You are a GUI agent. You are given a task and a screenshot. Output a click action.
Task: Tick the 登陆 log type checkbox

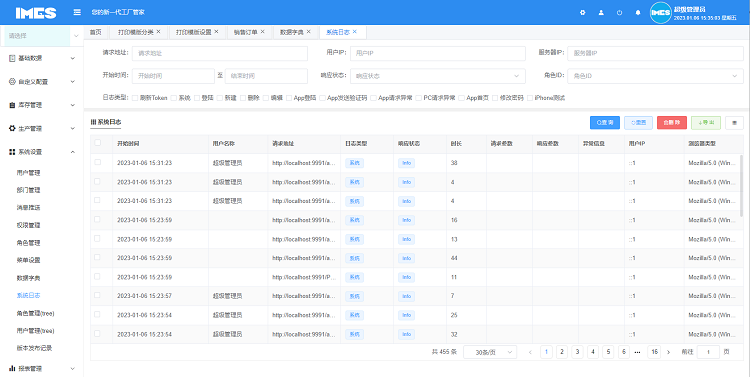(197, 98)
